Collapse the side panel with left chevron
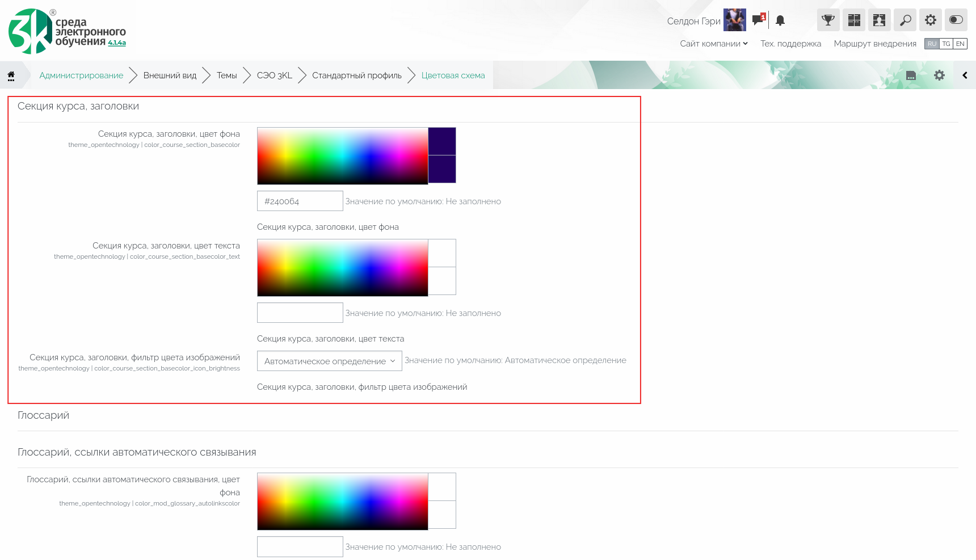The width and height of the screenshot is (976, 560). 965,75
